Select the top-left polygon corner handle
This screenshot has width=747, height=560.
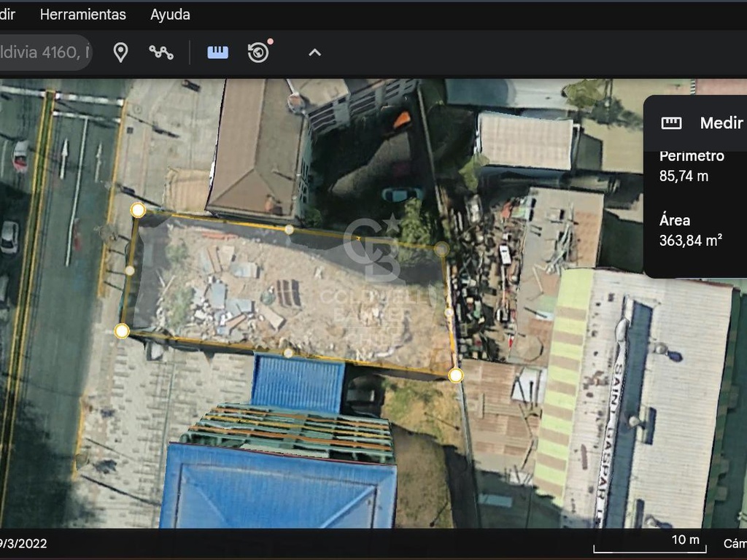tap(138, 209)
